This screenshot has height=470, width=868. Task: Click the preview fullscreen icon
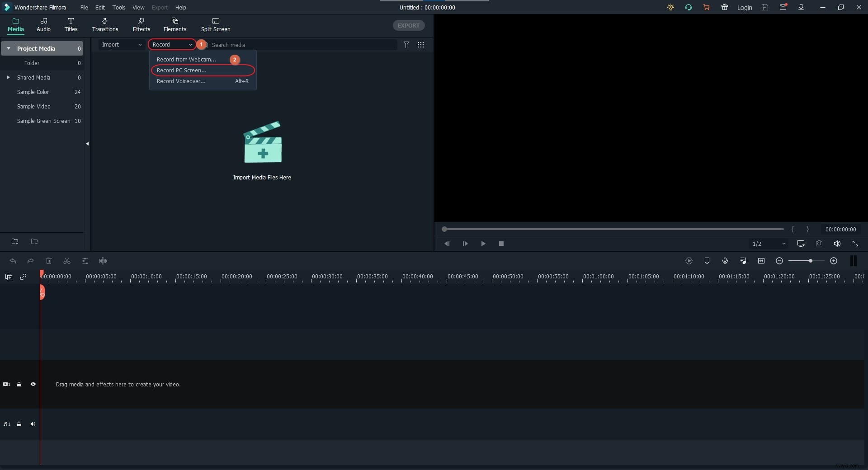855,244
